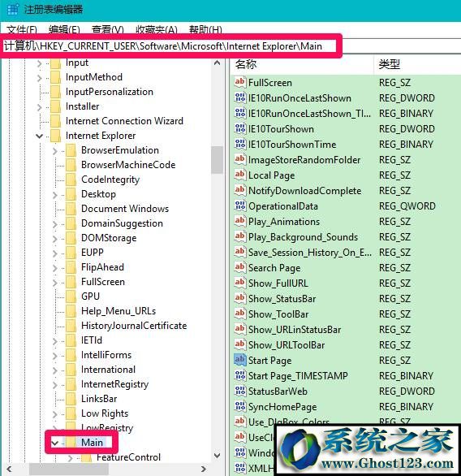461x476 pixels.
Task: Expand the FeatureControl subkey
Action: (x=71, y=457)
